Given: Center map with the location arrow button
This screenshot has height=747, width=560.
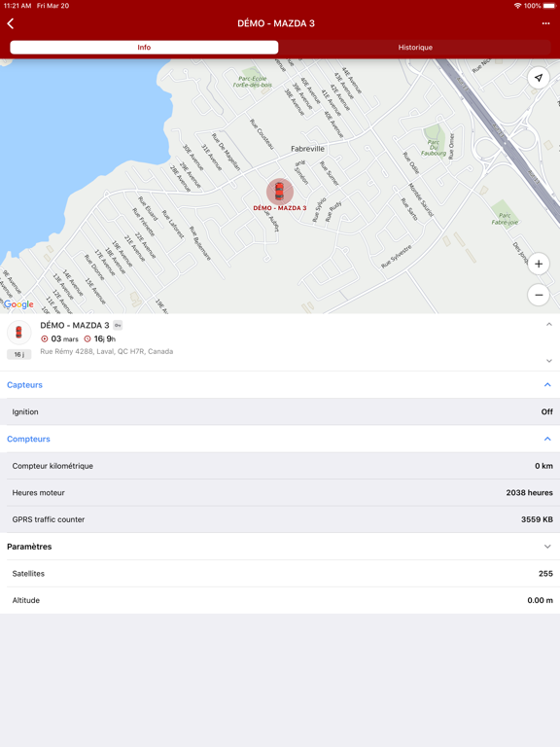Looking at the screenshot, I should (539, 78).
